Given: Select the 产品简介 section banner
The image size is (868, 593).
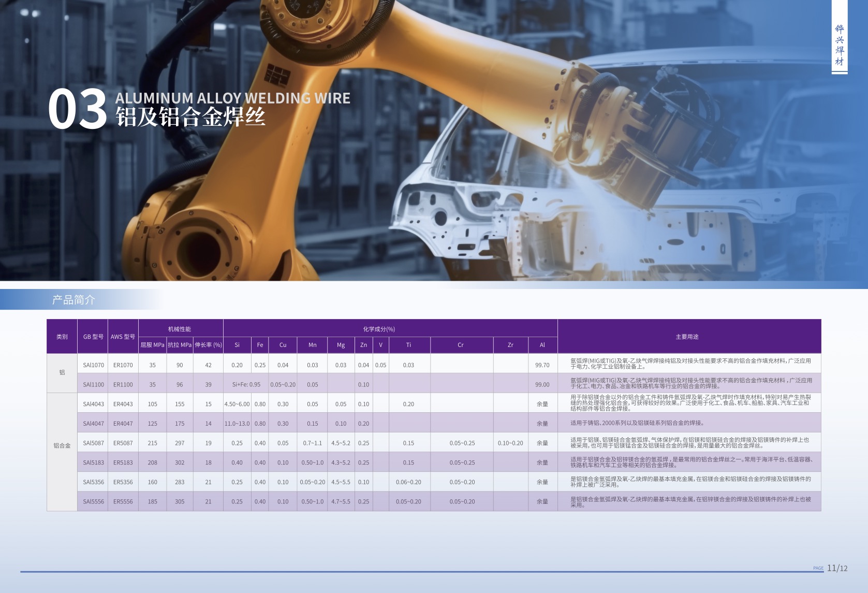Looking at the screenshot, I should [73, 300].
